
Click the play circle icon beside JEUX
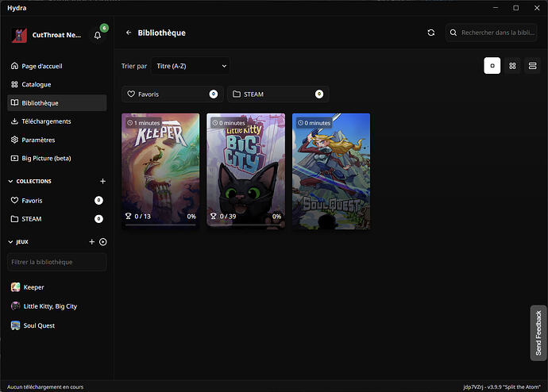102,242
